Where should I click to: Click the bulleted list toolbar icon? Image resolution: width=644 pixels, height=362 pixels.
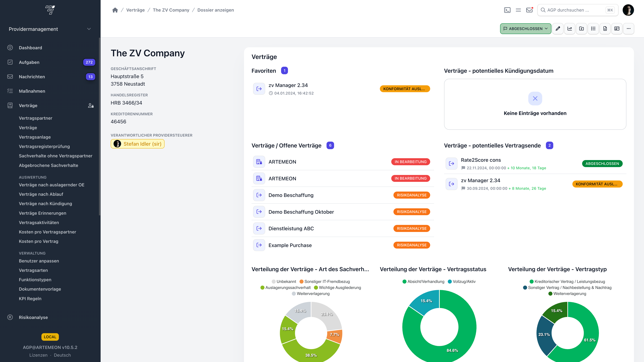pyautogui.click(x=593, y=28)
